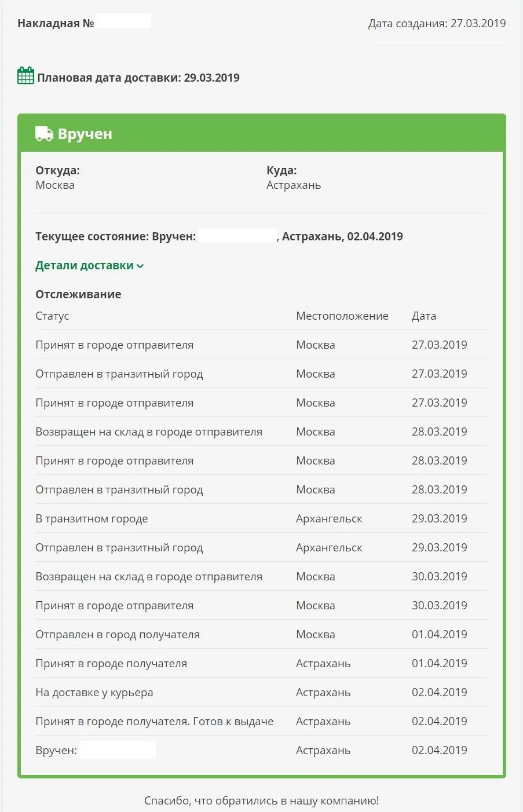Image resolution: width=523 pixels, height=812 pixels.
Task: Select the Местоположение column header
Action: [x=342, y=316]
